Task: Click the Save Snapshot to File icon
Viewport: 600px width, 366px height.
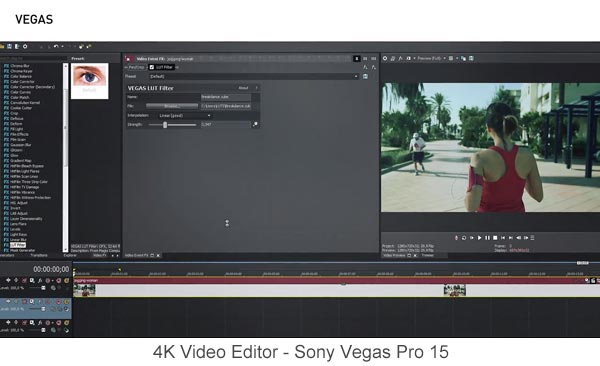Action: click(471, 58)
